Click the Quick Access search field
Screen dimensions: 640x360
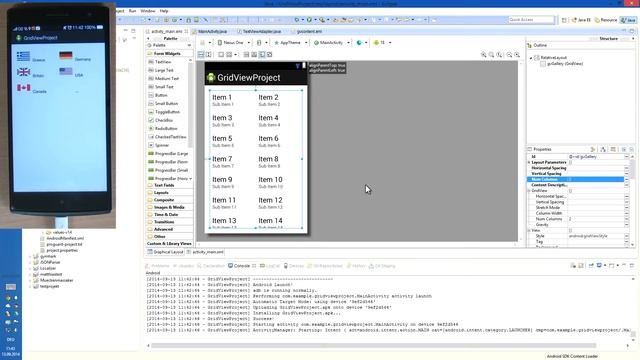[531, 20]
